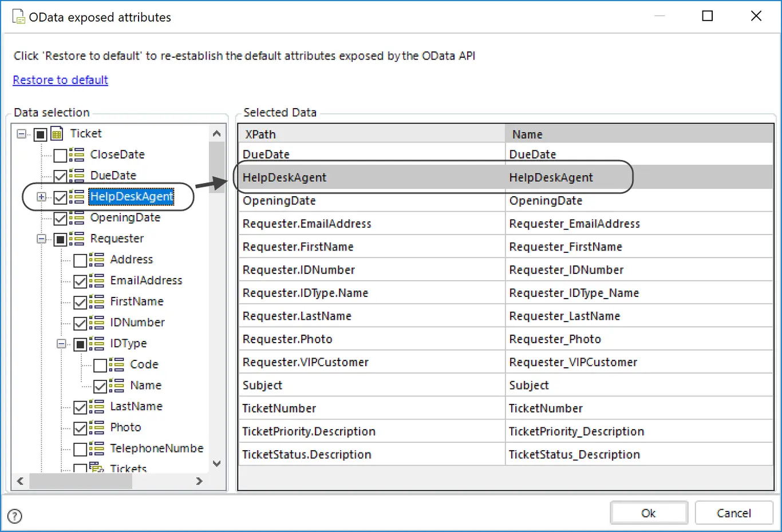782x532 pixels.
Task: Click the XPath column header
Action: click(372, 134)
